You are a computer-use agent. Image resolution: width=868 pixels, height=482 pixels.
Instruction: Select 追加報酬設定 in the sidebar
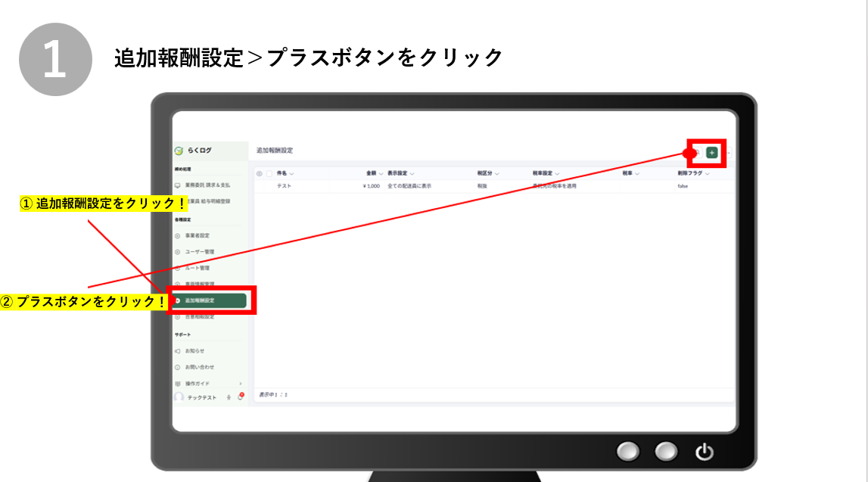coord(208,300)
